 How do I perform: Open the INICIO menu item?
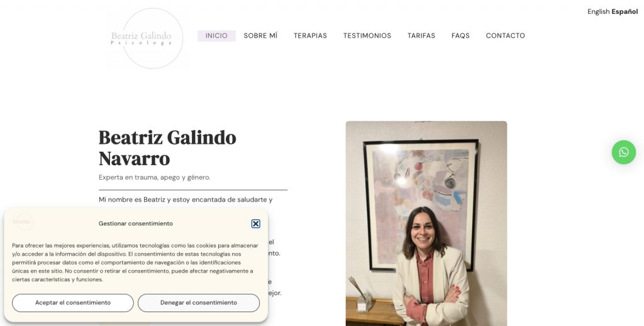pyautogui.click(x=216, y=36)
